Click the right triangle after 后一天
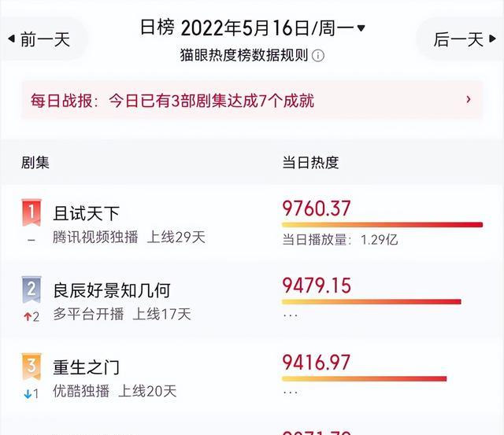Viewport: 504px width, 435px height. pyautogui.click(x=492, y=39)
